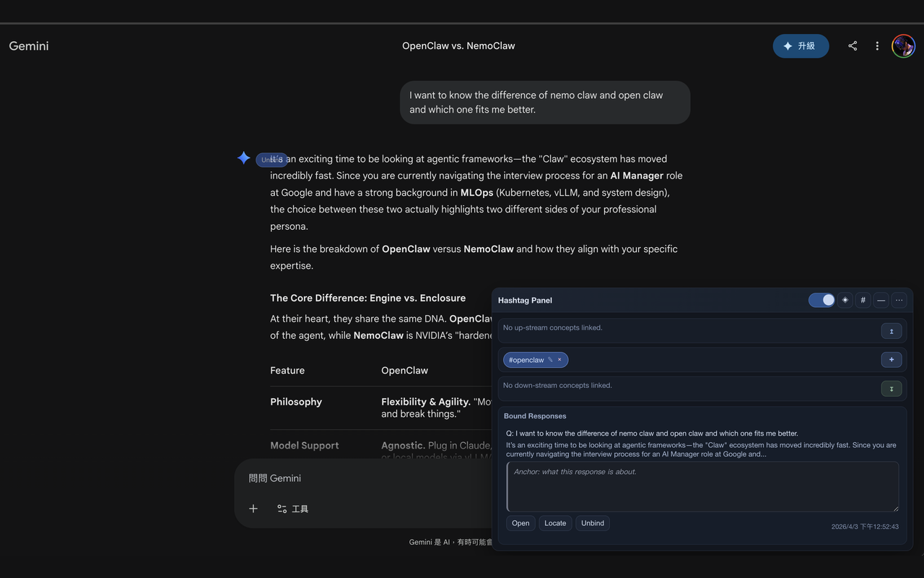The width and height of the screenshot is (924, 578).
Task: Click the Gemini label in the top-left corner
Action: (28, 46)
